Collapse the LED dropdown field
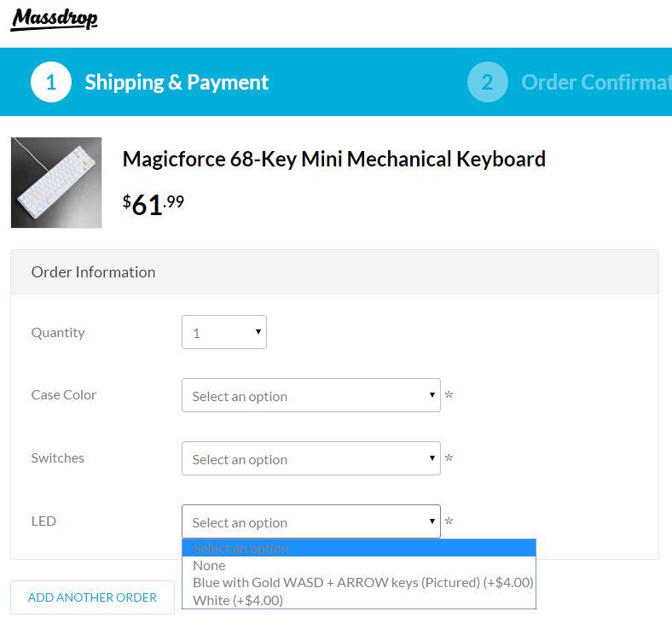The height and width of the screenshot is (629, 672). 310,521
